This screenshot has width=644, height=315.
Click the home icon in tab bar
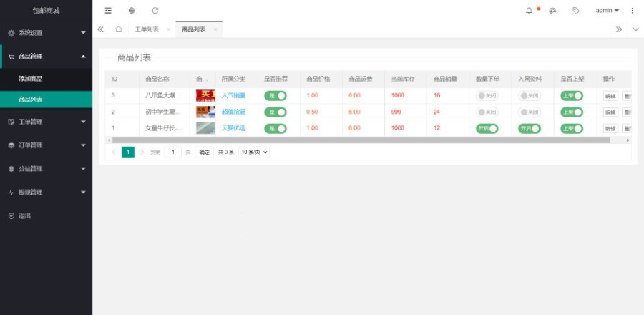pos(119,29)
